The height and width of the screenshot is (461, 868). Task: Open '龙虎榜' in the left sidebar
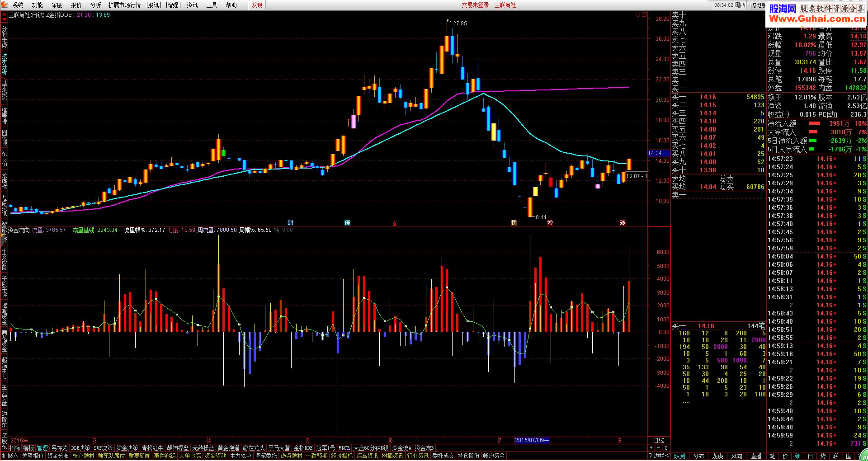click(x=4, y=180)
